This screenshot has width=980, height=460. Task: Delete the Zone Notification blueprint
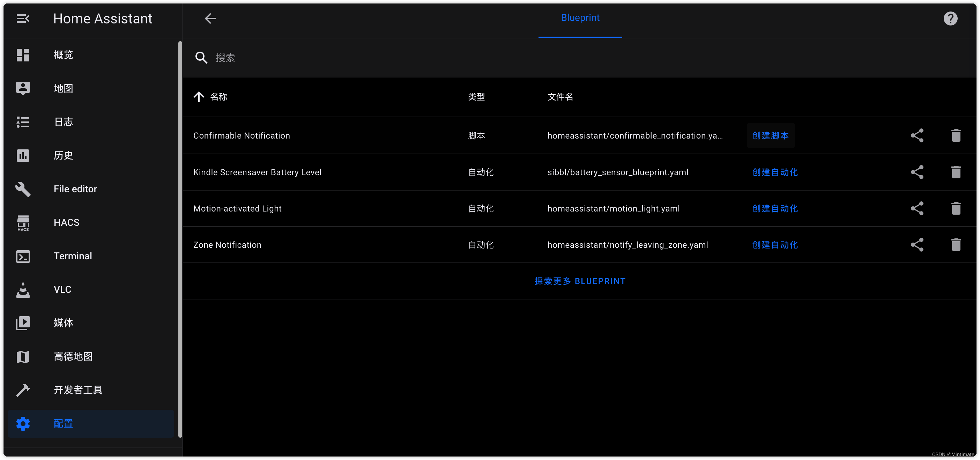(956, 245)
